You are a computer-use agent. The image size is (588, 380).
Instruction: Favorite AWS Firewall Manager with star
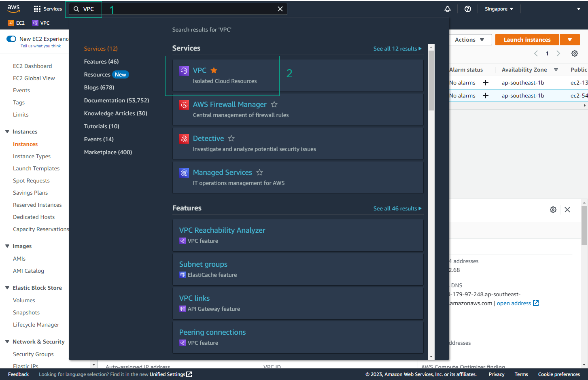coord(274,104)
